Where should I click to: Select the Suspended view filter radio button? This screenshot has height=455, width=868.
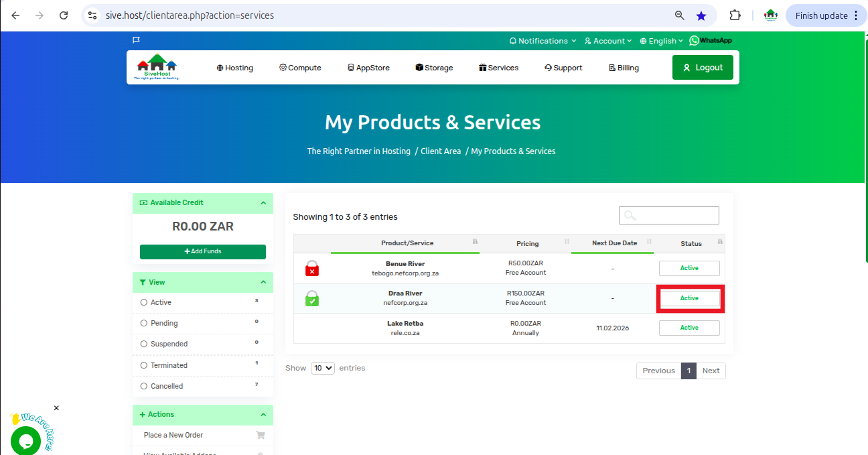(x=143, y=344)
